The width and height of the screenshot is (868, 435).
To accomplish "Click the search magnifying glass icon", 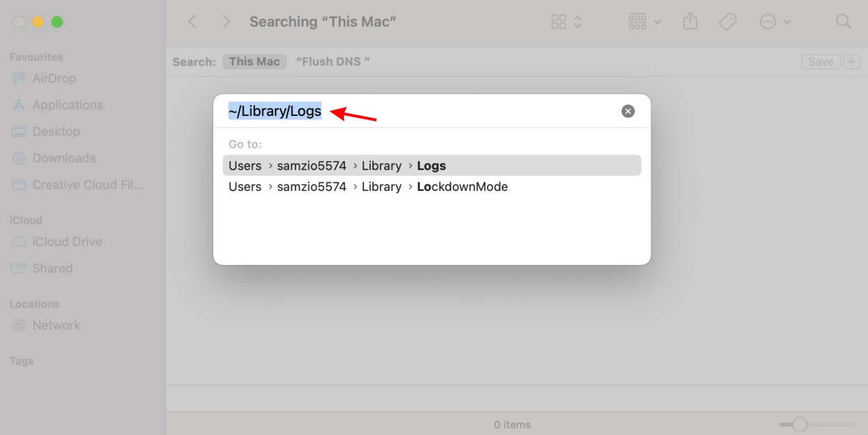I will [x=843, y=22].
